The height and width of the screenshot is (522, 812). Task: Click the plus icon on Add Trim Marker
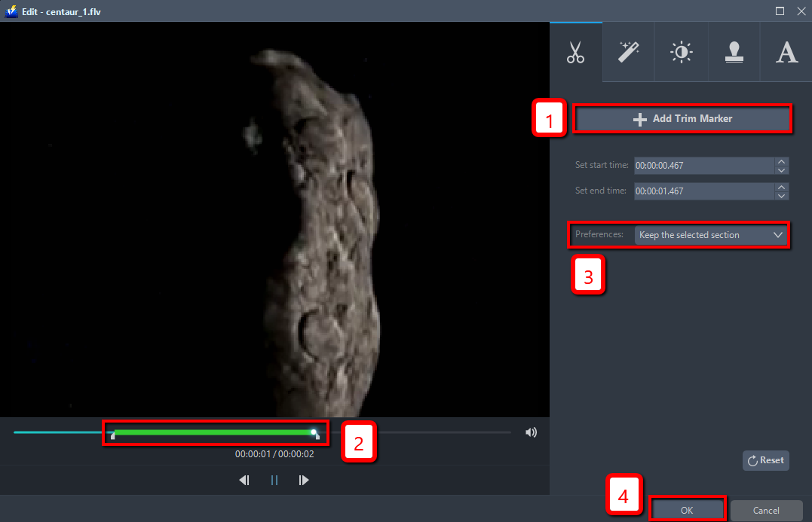[x=639, y=118]
